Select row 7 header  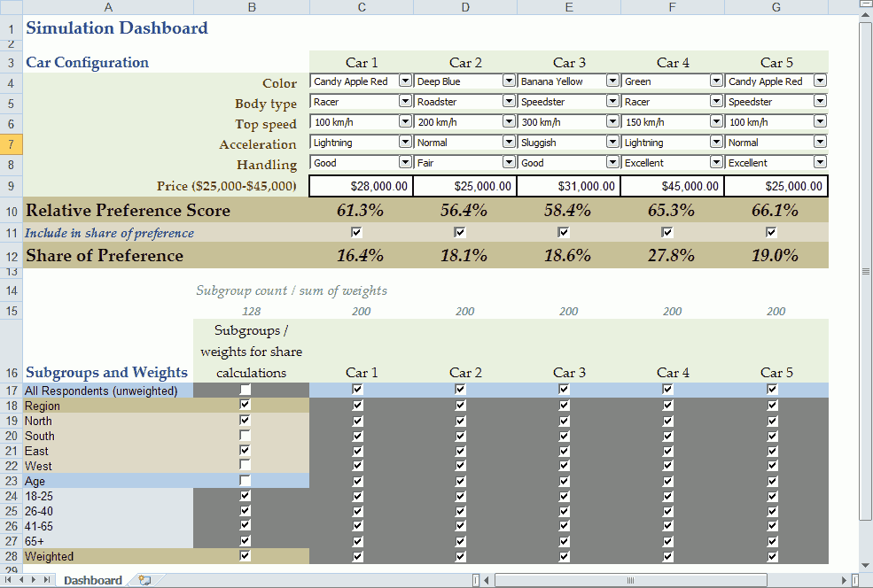tap(12, 144)
